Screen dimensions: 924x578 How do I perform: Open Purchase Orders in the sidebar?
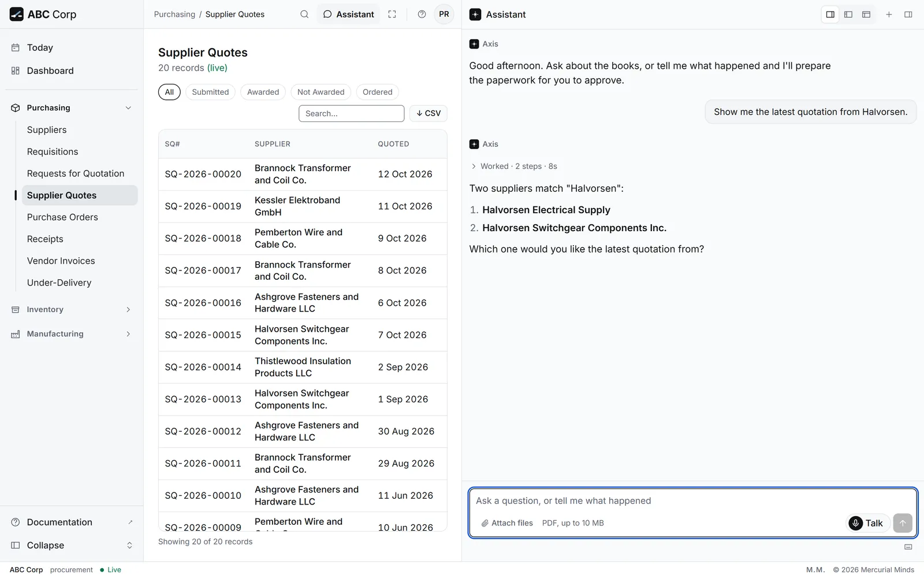(80, 217)
